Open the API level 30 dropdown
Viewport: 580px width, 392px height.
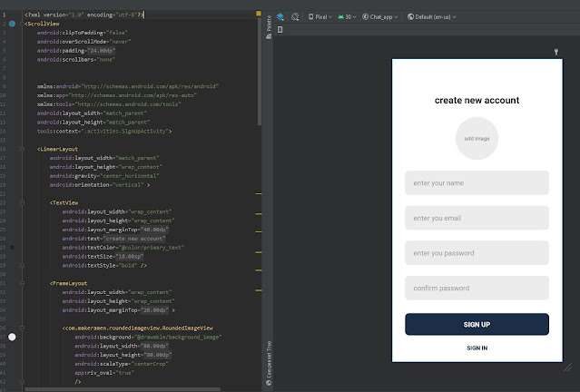[x=348, y=16]
